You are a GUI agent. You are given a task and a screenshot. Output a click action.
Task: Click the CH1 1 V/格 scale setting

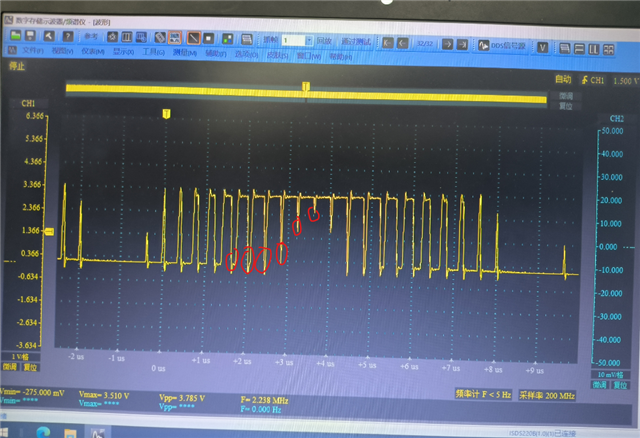point(19,357)
